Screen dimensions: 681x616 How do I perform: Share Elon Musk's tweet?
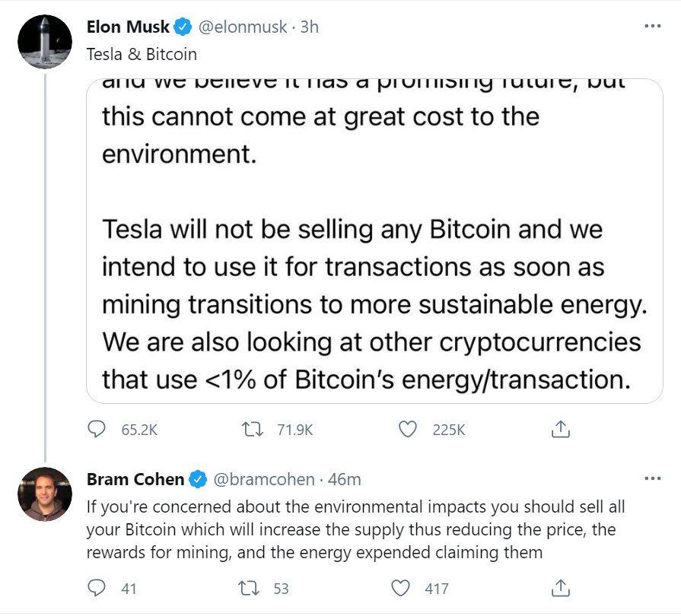(560, 430)
